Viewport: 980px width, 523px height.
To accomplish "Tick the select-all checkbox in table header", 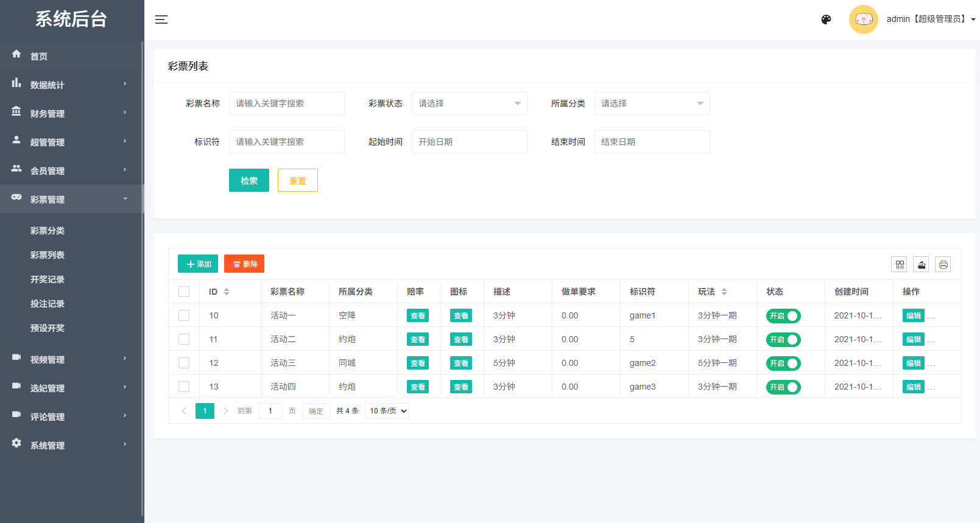I will [x=184, y=292].
